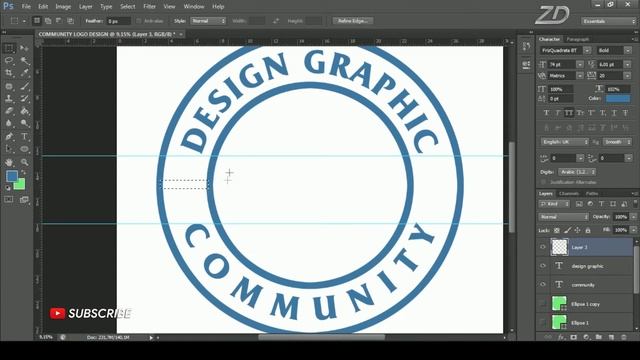Screen dimensions: 640x360
Task: Change screen mode from toolbar bottom
Action: point(24,200)
